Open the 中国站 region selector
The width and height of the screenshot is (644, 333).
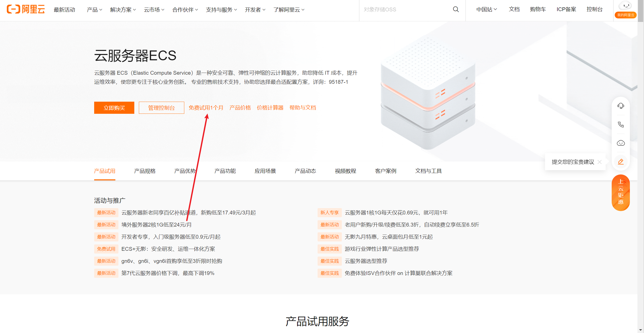point(486,10)
